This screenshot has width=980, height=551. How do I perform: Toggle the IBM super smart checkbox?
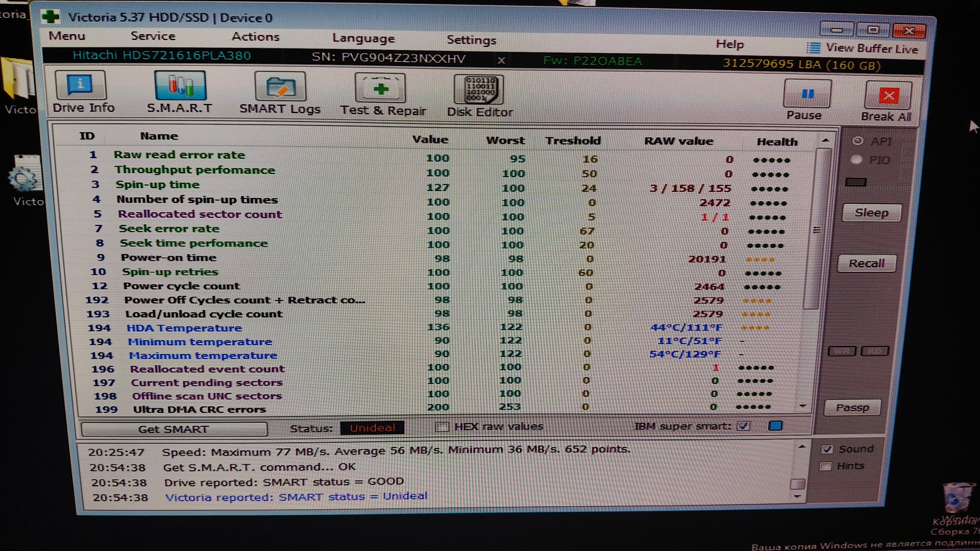[744, 426]
